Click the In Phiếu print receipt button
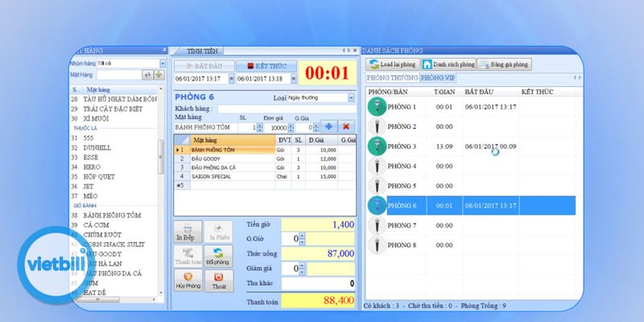The width and height of the screenshot is (644, 322). point(218,232)
